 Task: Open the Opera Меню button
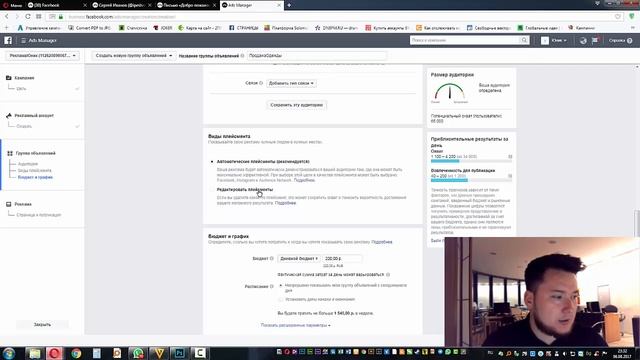click(12, 5)
